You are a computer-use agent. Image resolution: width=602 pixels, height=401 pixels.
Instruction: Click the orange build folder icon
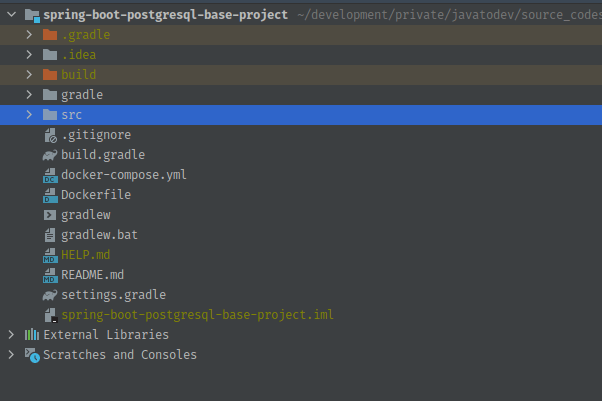click(x=50, y=75)
